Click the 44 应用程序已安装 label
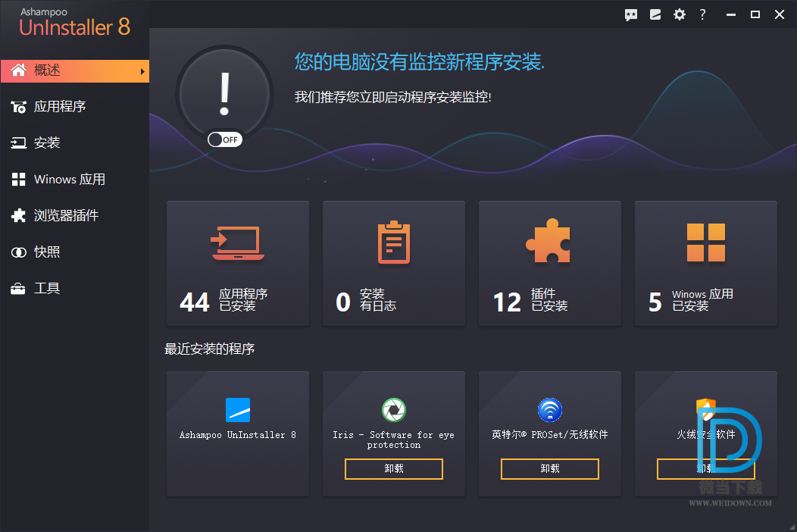Image resolution: width=797 pixels, height=532 pixels. (223, 301)
